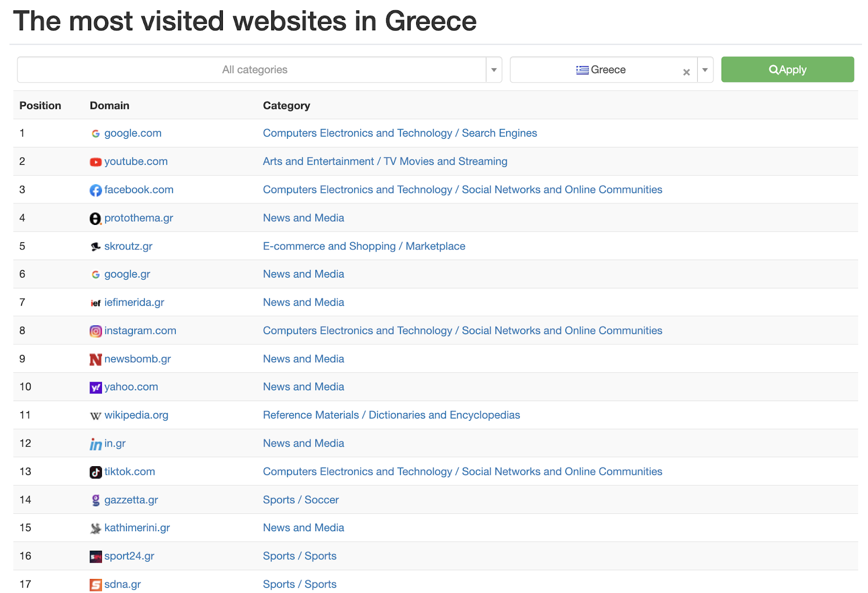
Task: Open the Sports / Soccer category link
Action: click(x=301, y=500)
